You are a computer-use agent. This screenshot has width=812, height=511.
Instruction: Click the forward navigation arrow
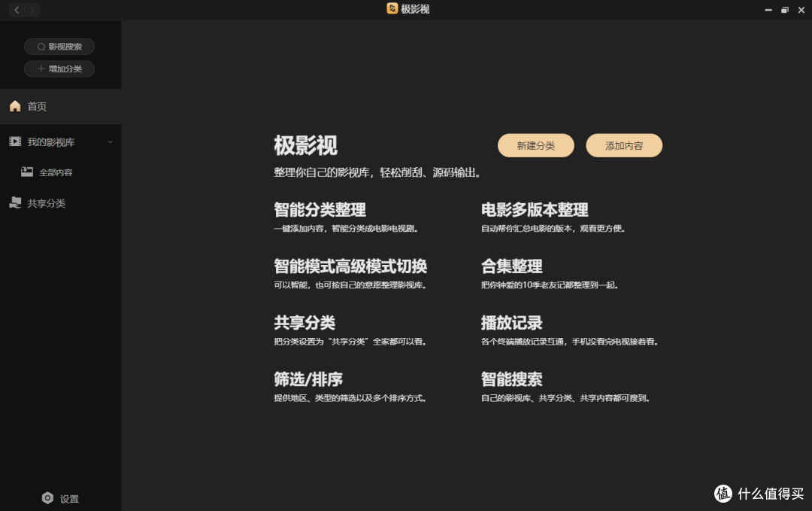click(x=32, y=10)
